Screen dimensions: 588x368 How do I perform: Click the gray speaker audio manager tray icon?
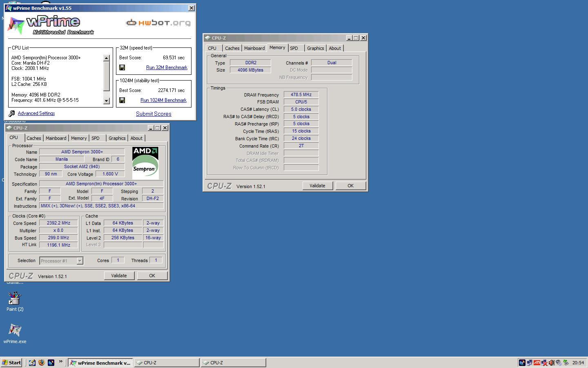(x=559, y=363)
